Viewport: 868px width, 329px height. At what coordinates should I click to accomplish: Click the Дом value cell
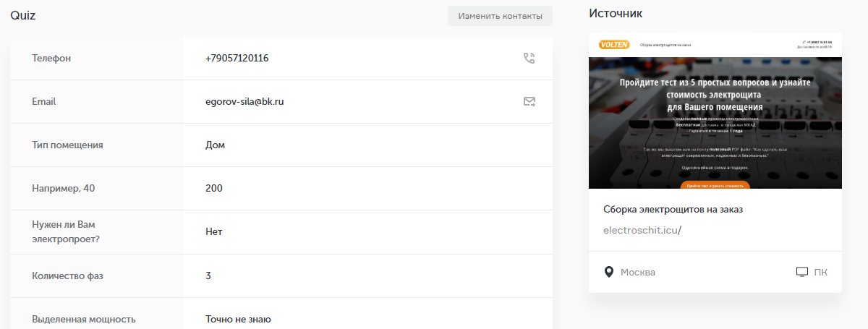[x=215, y=145]
